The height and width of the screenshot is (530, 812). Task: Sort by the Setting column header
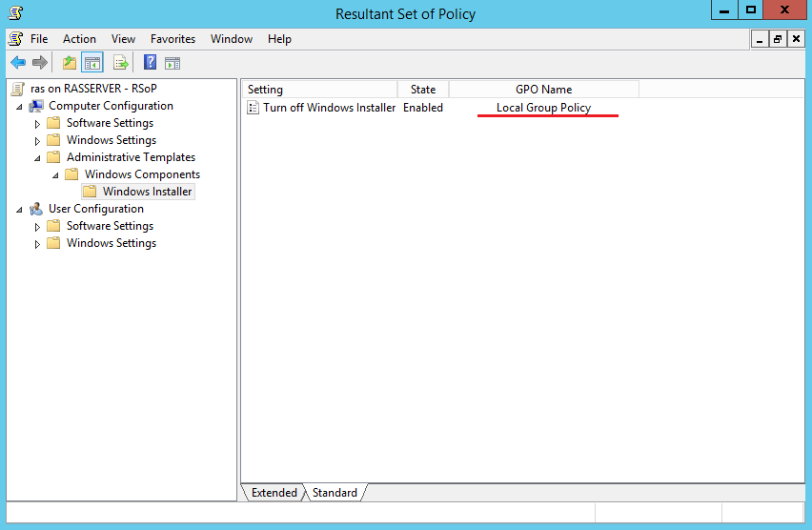tap(319, 89)
